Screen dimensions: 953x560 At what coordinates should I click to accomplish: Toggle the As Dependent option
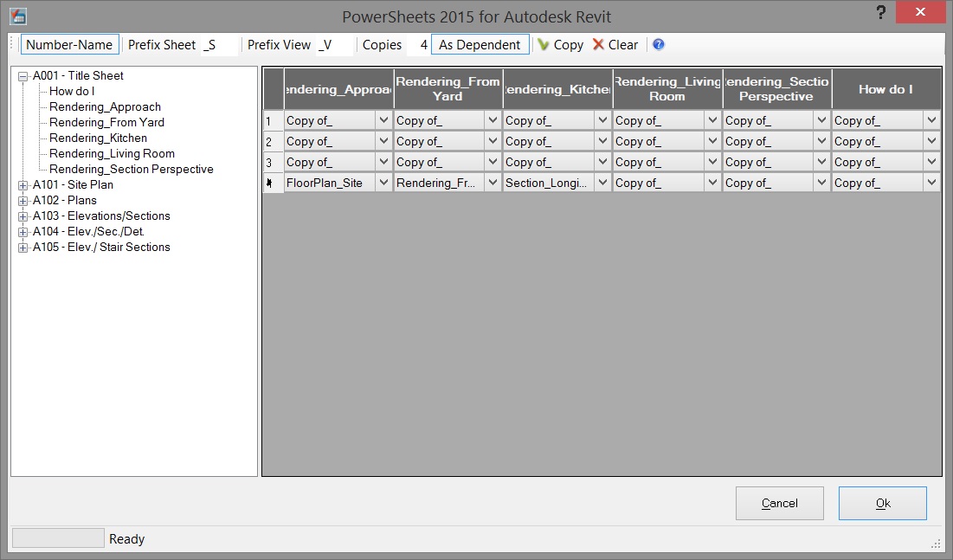[480, 45]
